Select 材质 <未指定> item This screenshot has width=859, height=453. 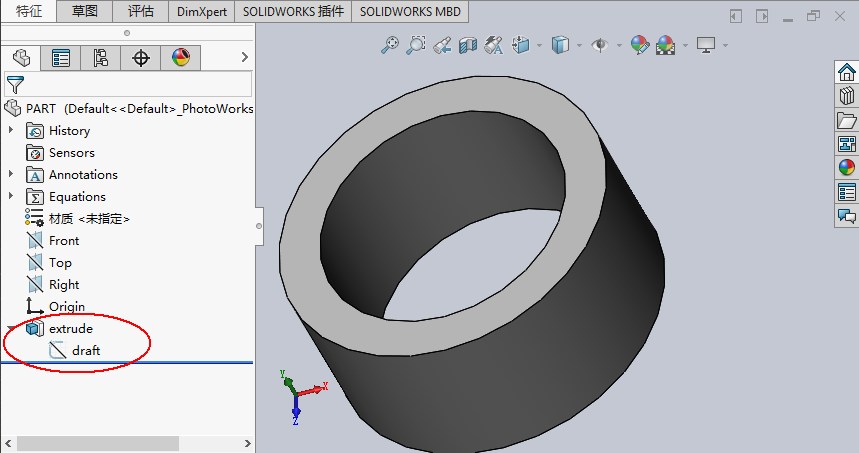(89, 219)
